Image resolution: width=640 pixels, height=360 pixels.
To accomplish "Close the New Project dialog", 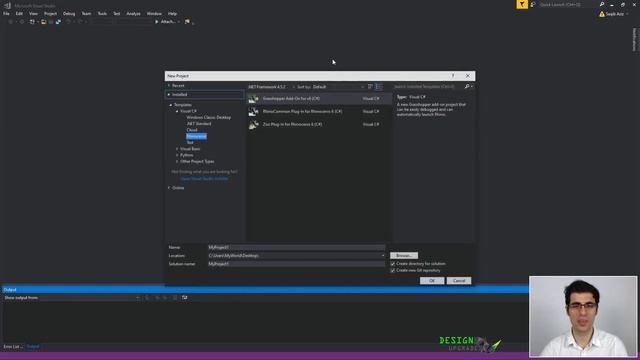I will (x=468, y=76).
